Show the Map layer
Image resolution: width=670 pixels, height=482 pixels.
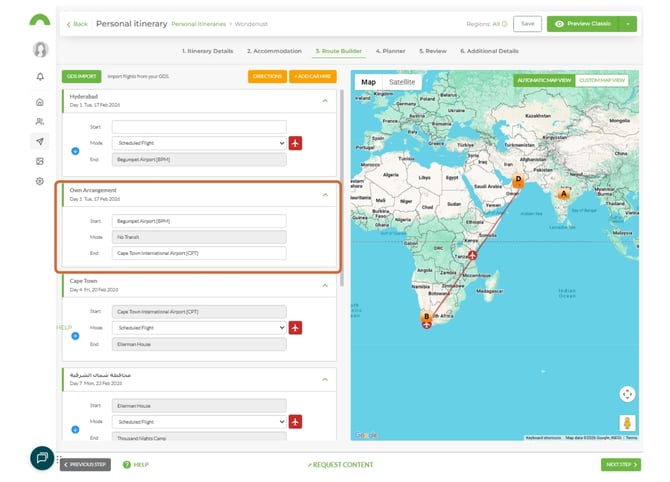click(x=368, y=82)
